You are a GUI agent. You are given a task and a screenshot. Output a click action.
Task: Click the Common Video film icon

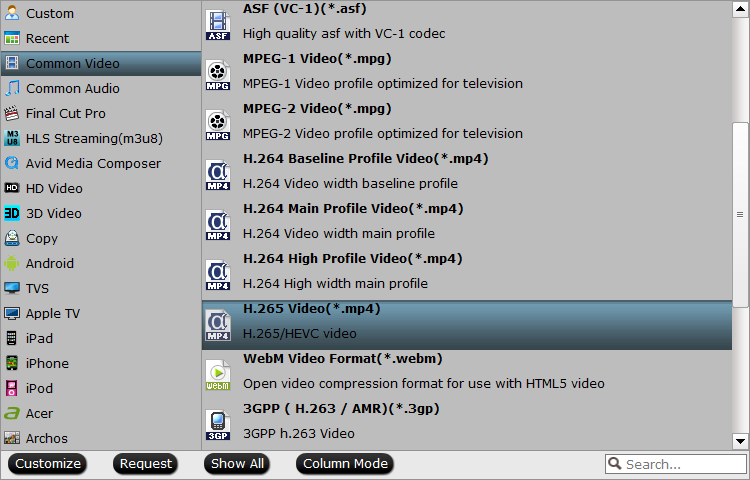pos(12,63)
